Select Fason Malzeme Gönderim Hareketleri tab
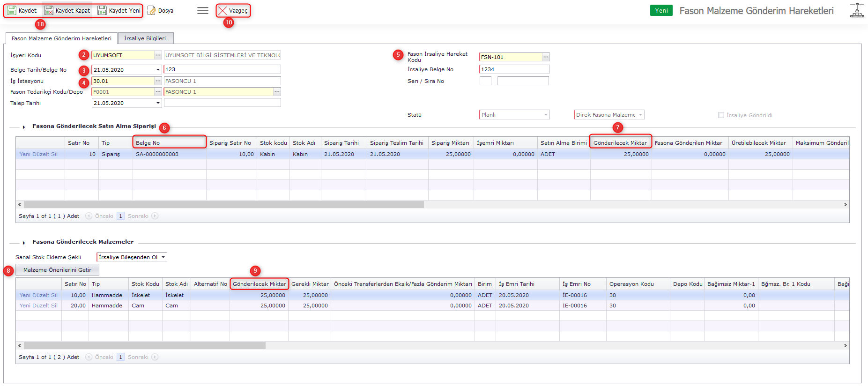868x388 pixels. coord(61,38)
